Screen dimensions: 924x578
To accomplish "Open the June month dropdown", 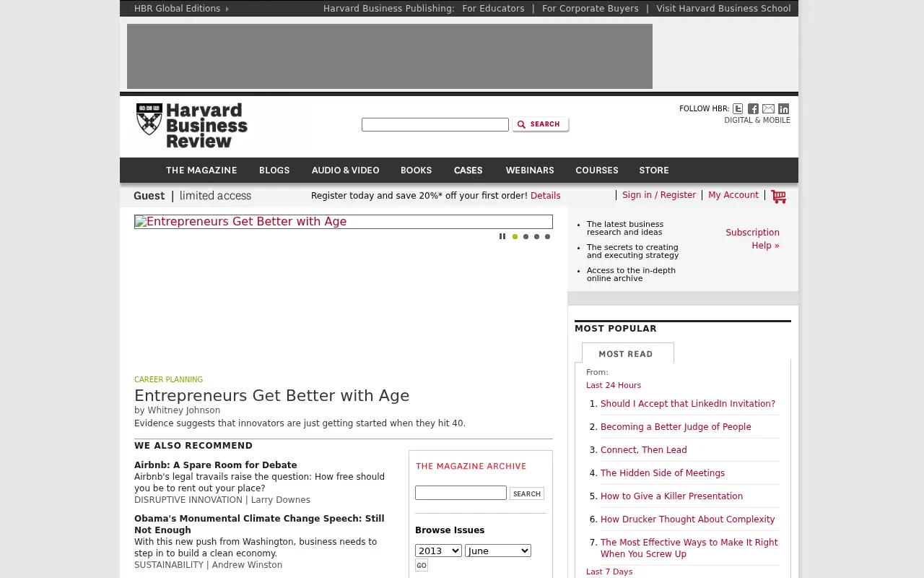I will 498,551.
